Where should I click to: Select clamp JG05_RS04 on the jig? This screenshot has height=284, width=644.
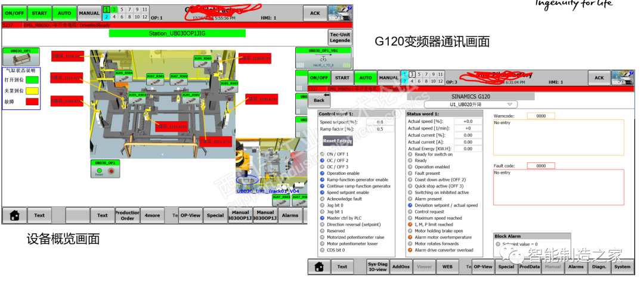click(124, 75)
